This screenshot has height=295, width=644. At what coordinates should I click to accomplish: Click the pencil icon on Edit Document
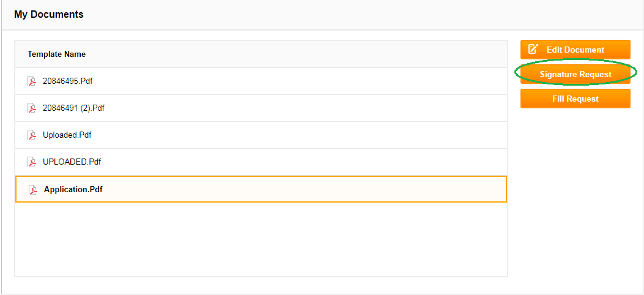click(x=533, y=50)
